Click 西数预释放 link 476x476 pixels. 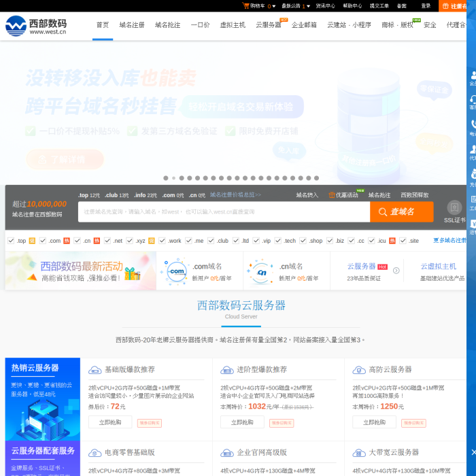pos(415,195)
